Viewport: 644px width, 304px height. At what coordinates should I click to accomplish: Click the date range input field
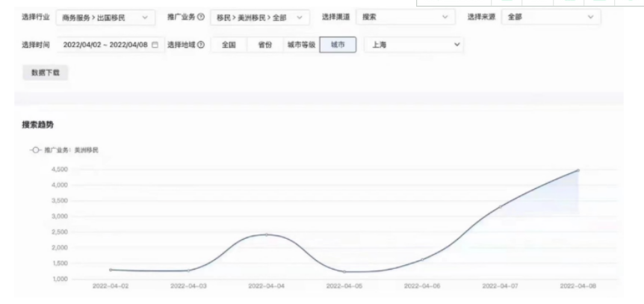coord(103,46)
